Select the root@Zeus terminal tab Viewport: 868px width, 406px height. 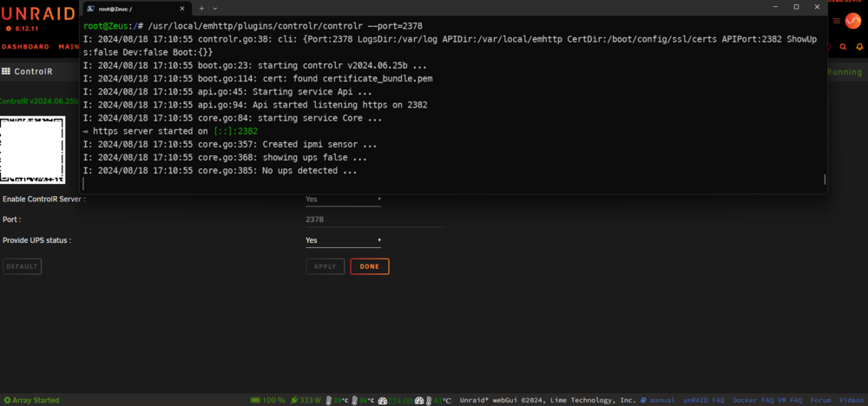(x=136, y=9)
